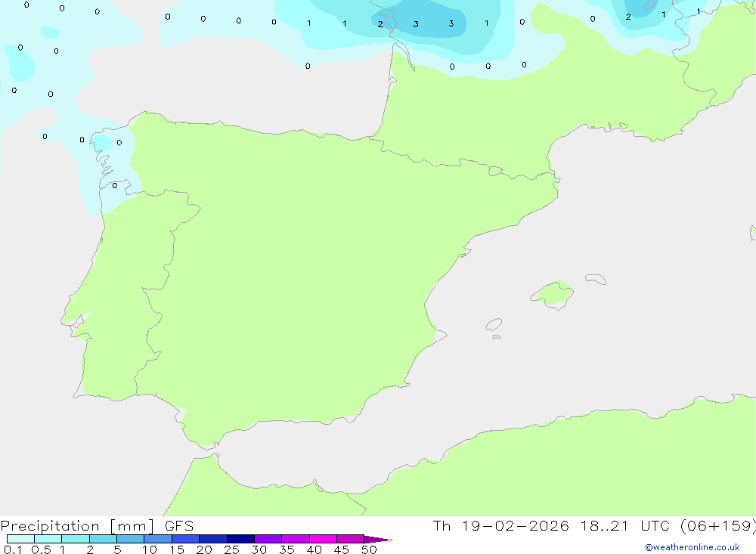Viewport: 756px width, 554px height.
Task: Click the purple arrow tip above 50 mm
Action: [x=378, y=540]
